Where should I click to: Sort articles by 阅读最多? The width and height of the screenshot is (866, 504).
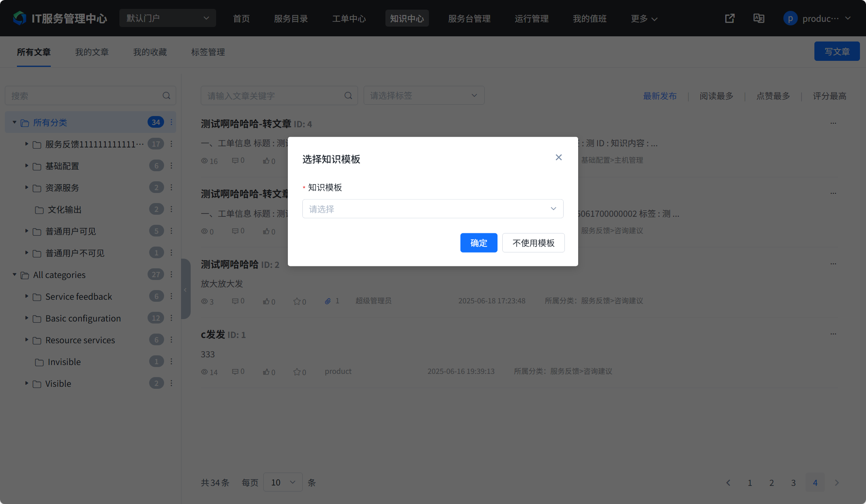point(716,96)
